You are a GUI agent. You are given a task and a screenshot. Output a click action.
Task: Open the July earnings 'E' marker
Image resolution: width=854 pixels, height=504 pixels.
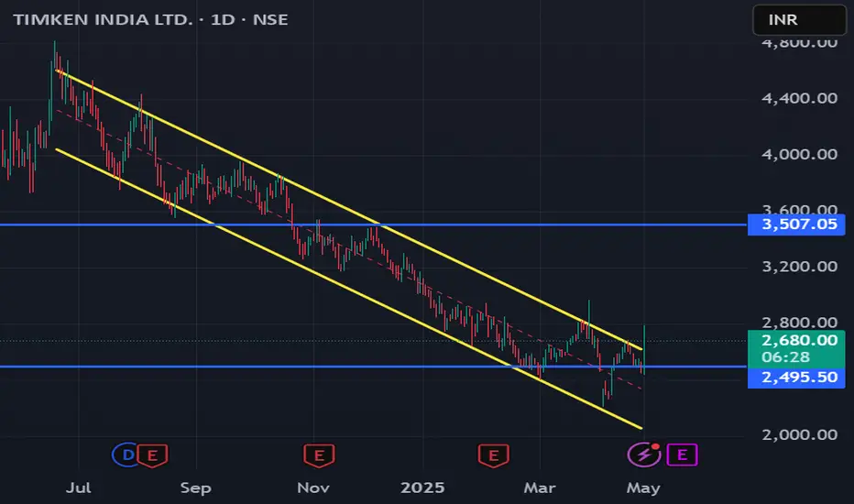point(152,455)
